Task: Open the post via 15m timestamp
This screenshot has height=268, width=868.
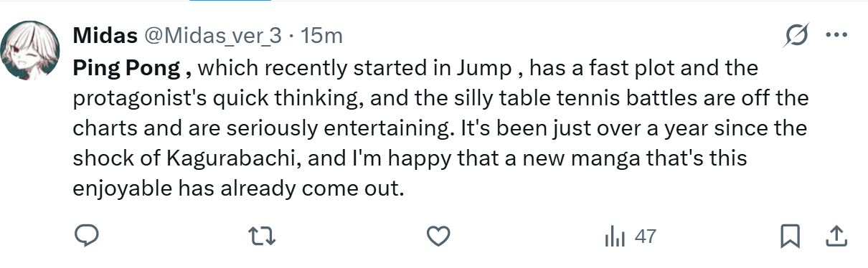Action: click(x=321, y=35)
